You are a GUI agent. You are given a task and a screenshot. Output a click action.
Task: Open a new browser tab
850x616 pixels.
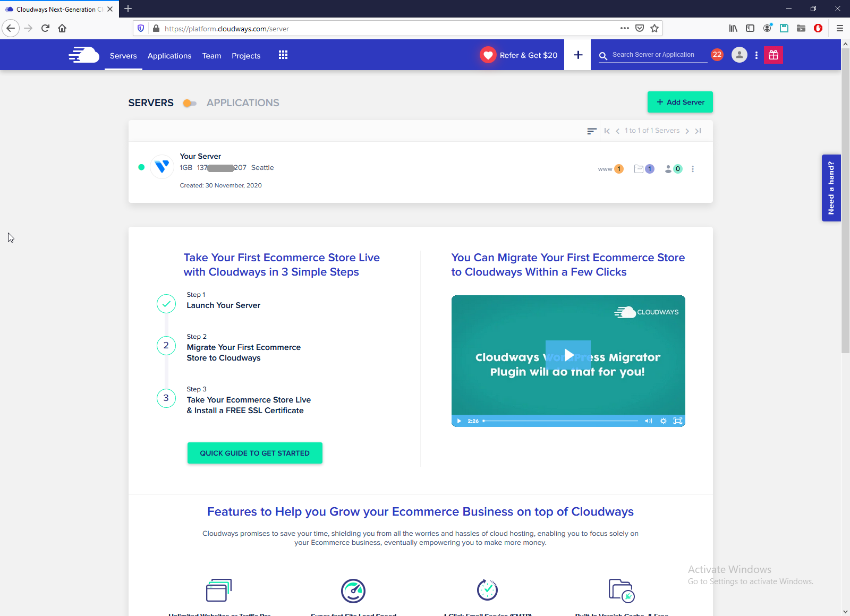[x=128, y=8]
